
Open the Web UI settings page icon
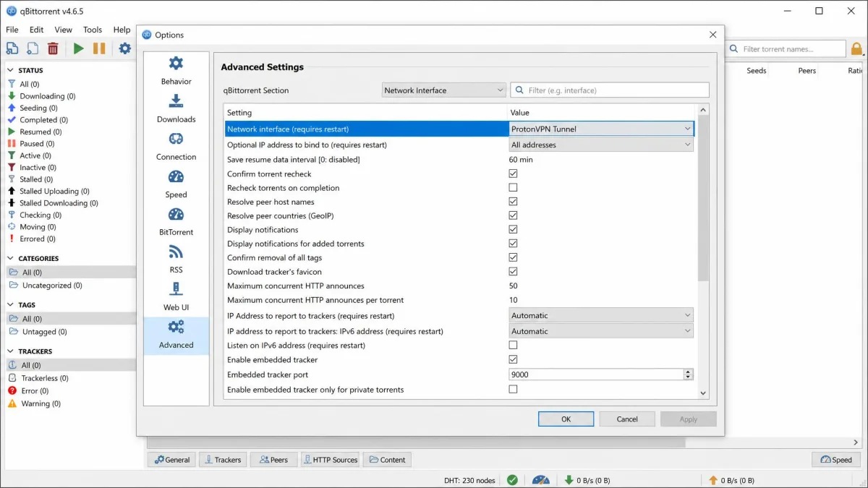(176, 289)
